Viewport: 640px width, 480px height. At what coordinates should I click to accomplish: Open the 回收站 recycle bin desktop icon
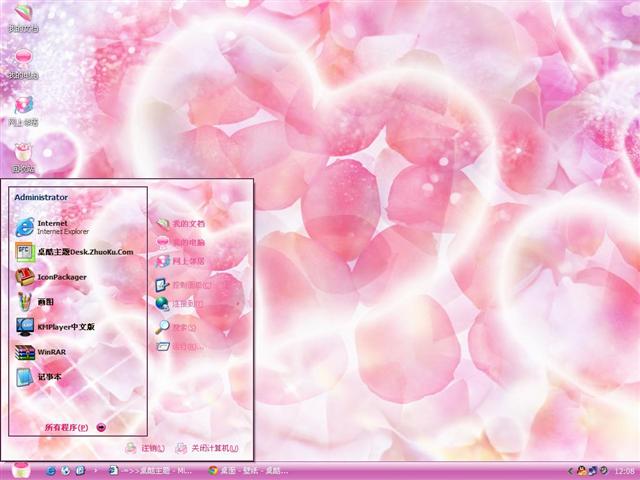click(x=24, y=158)
